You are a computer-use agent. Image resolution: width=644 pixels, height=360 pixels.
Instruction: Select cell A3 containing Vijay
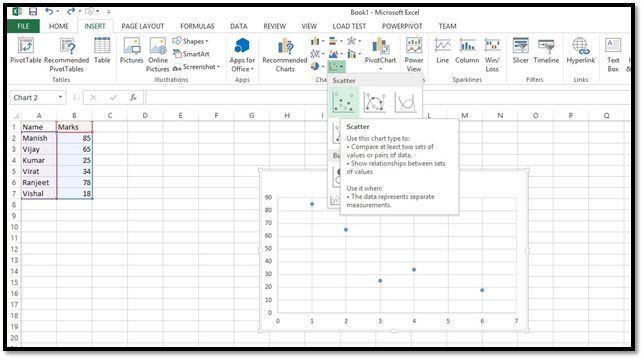39,149
